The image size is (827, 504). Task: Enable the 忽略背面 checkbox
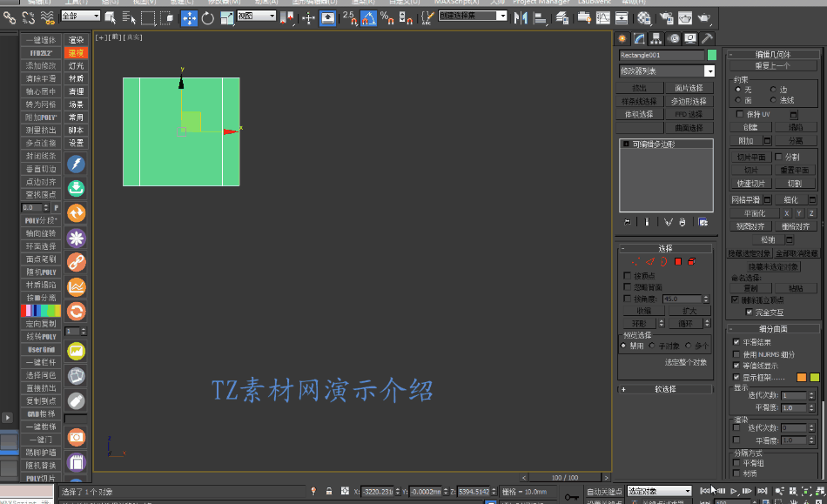(x=628, y=286)
